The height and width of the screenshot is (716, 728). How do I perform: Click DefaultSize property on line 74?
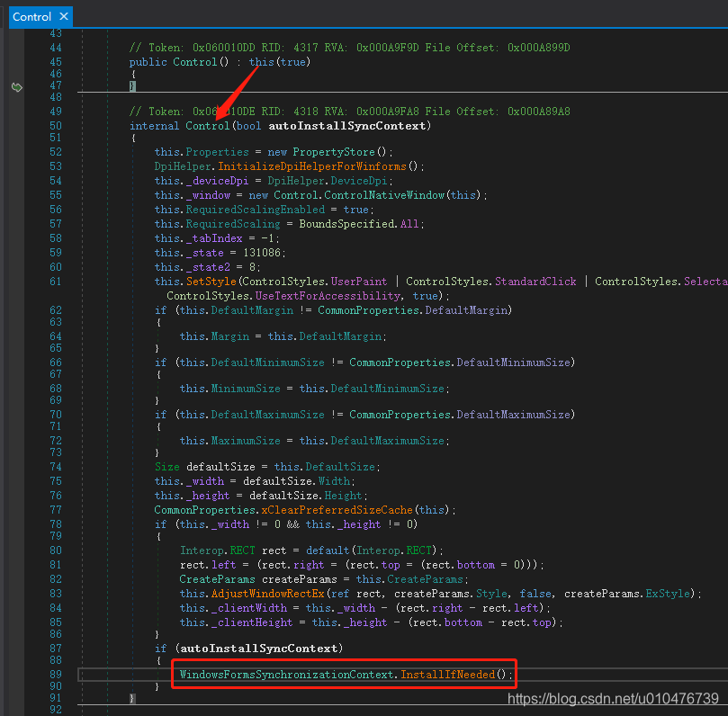tap(340, 467)
